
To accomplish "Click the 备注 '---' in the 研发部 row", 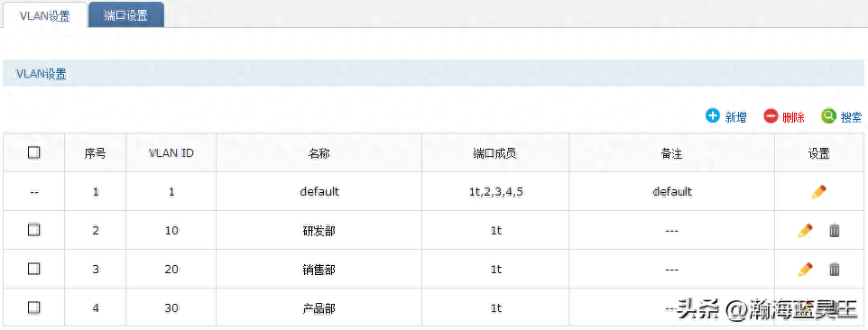I will (671, 231).
